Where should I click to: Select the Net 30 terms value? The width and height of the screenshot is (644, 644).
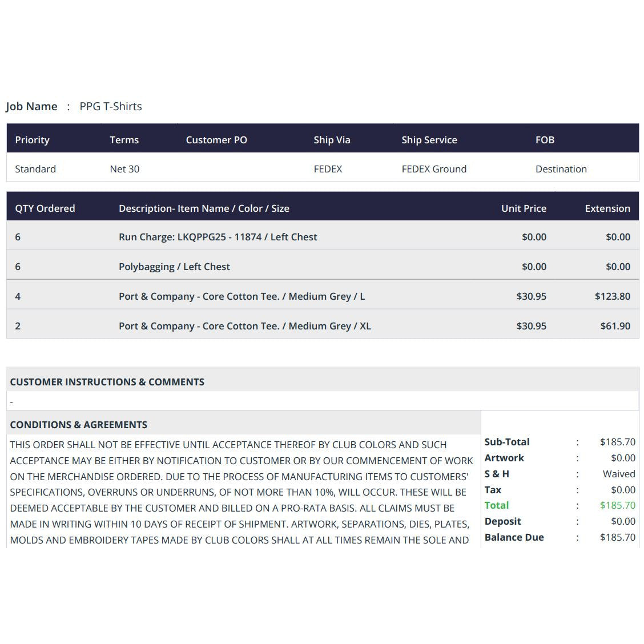pyautogui.click(x=124, y=169)
